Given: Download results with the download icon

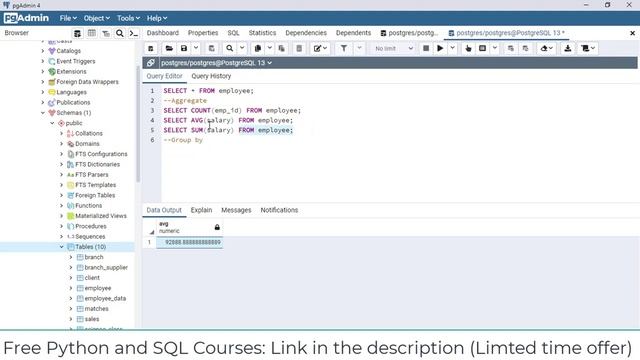Looking at the screenshot, I should tap(568, 48).
